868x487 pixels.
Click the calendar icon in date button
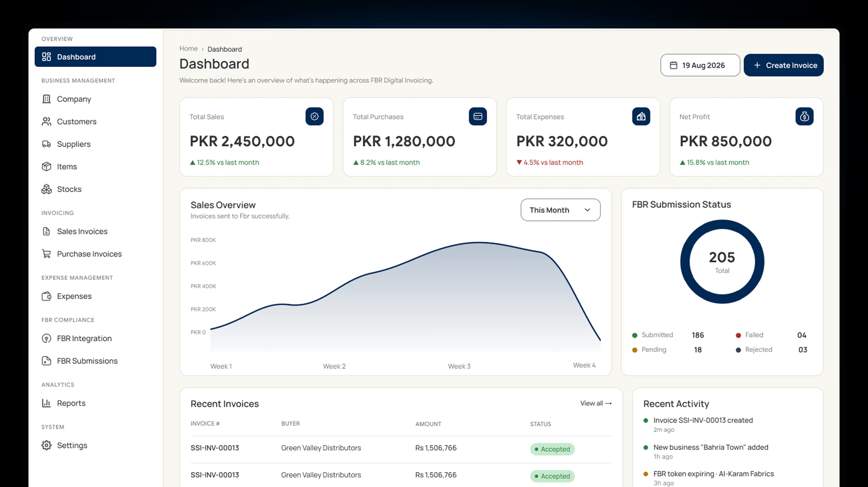(673, 65)
